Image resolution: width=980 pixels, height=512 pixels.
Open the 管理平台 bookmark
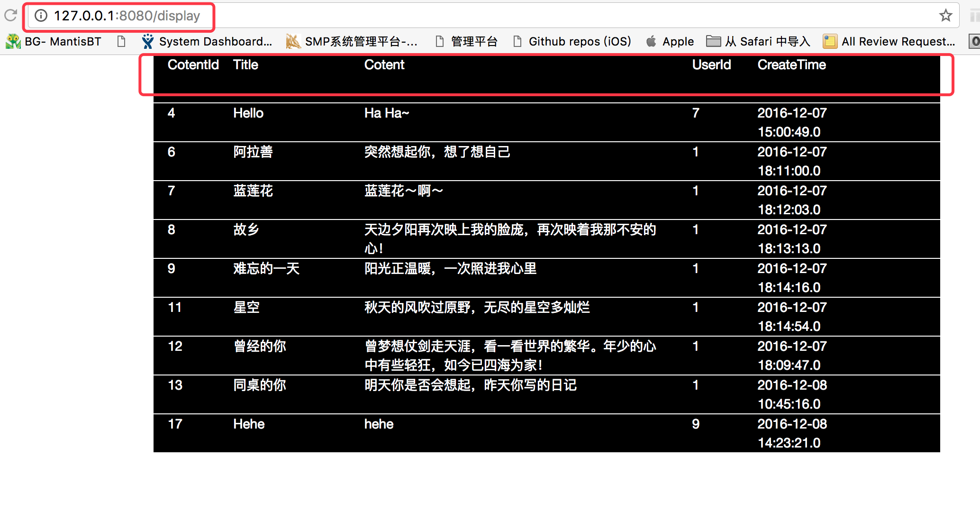(x=467, y=41)
